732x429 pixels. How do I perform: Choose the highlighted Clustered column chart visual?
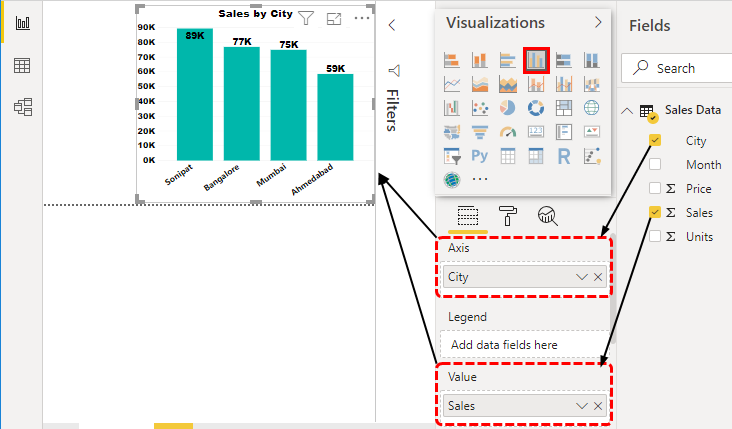536,60
